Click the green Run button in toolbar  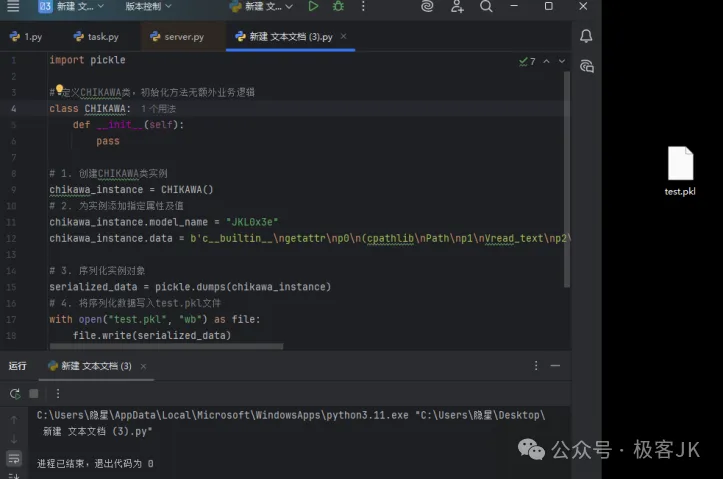coord(313,7)
